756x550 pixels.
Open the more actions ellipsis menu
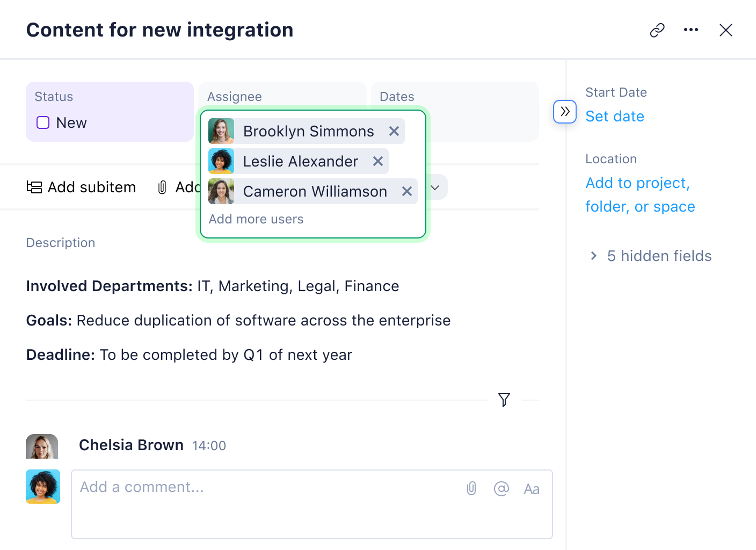point(691,30)
